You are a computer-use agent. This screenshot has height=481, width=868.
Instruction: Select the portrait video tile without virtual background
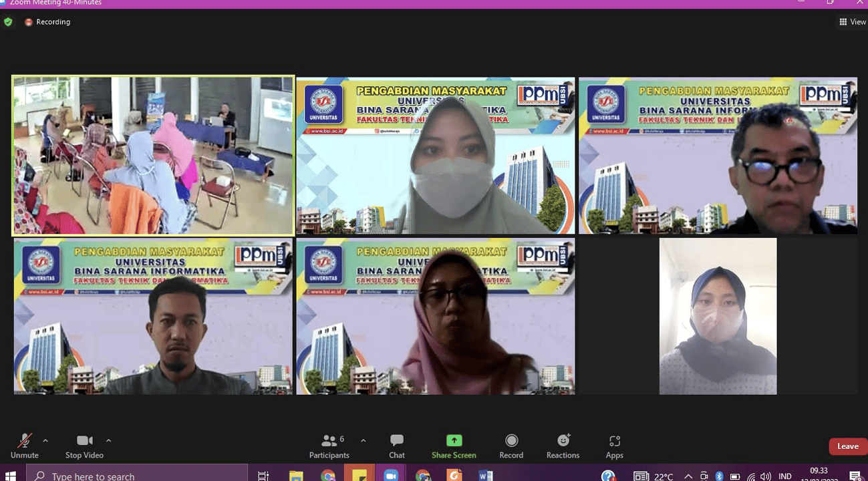click(718, 316)
